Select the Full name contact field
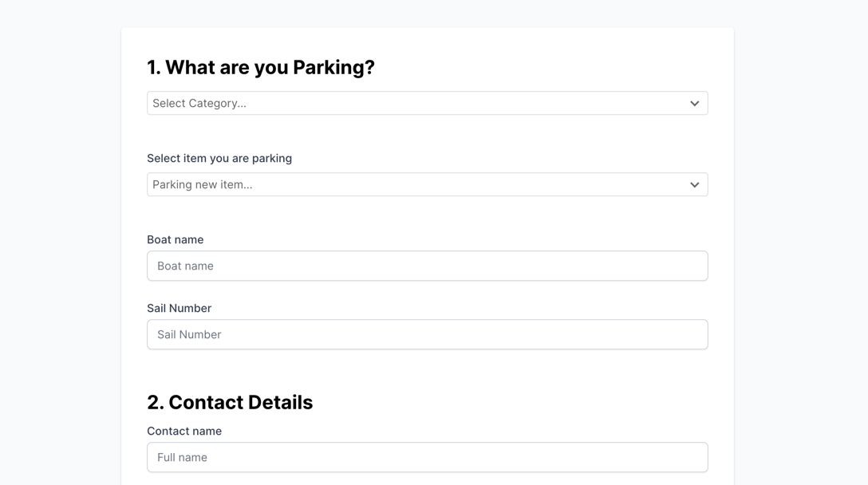 [427, 457]
